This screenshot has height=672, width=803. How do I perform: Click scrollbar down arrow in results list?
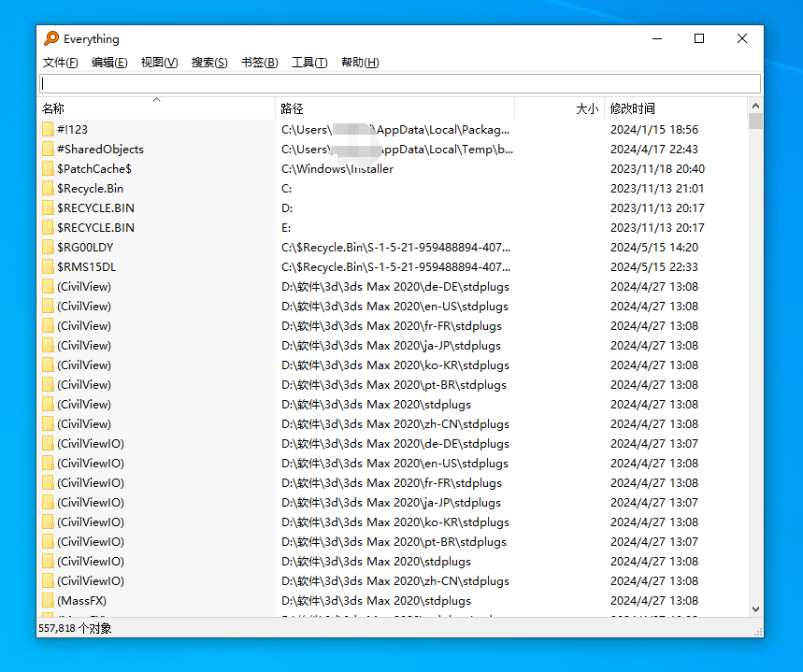pos(755,609)
